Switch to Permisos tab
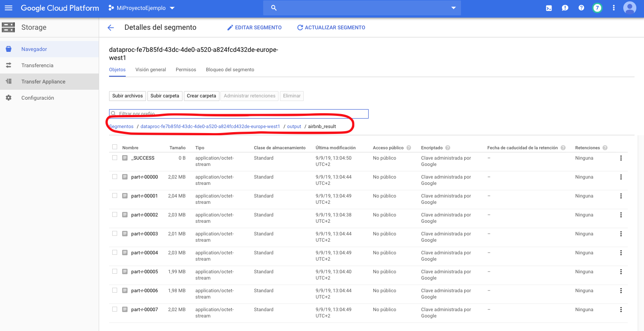Viewport: 644px width, 331px height. (x=186, y=70)
